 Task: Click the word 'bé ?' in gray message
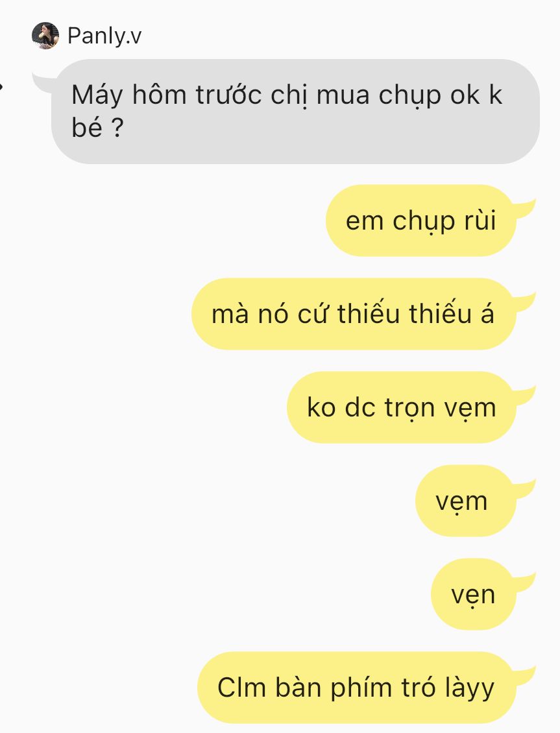coord(97,127)
